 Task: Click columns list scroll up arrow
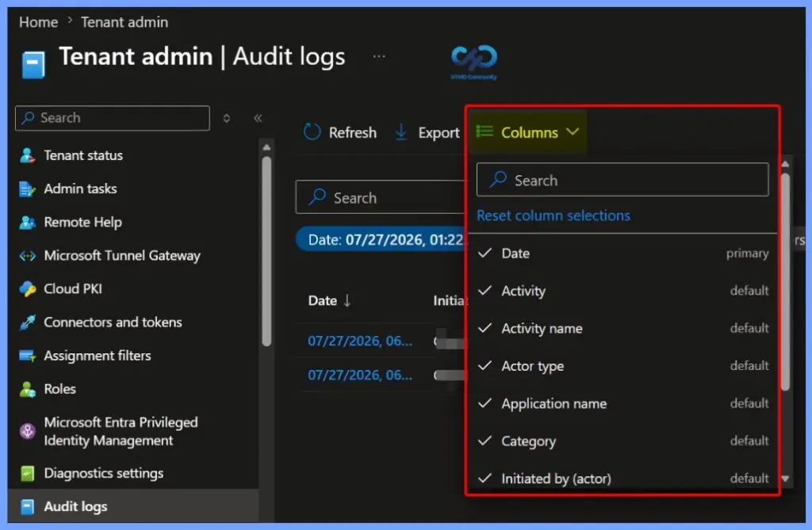pos(785,164)
